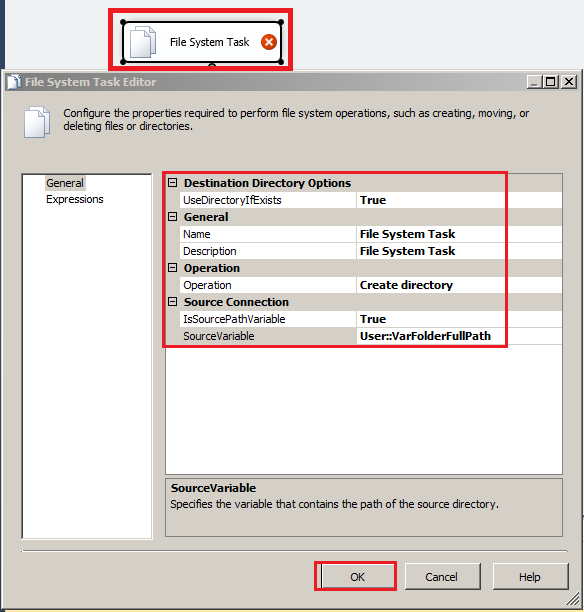The height and width of the screenshot is (612, 584).
Task: Open the SourceVariable value User::VarFolderFullPath
Action: pyautogui.click(x=459, y=336)
